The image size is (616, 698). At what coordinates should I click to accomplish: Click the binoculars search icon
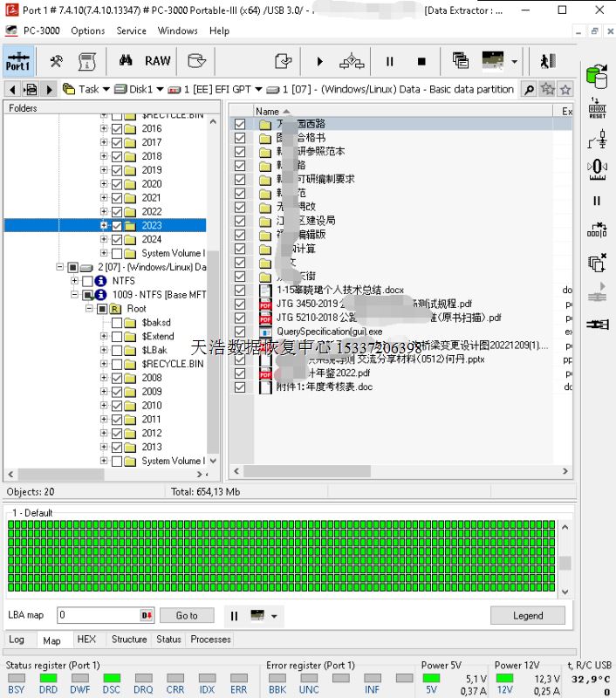coord(126,61)
